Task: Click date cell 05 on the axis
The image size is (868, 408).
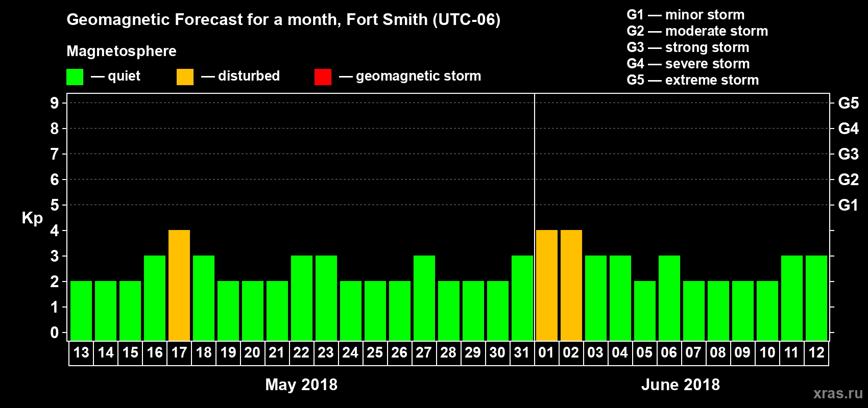Action: pyautogui.click(x=645, y=353)
